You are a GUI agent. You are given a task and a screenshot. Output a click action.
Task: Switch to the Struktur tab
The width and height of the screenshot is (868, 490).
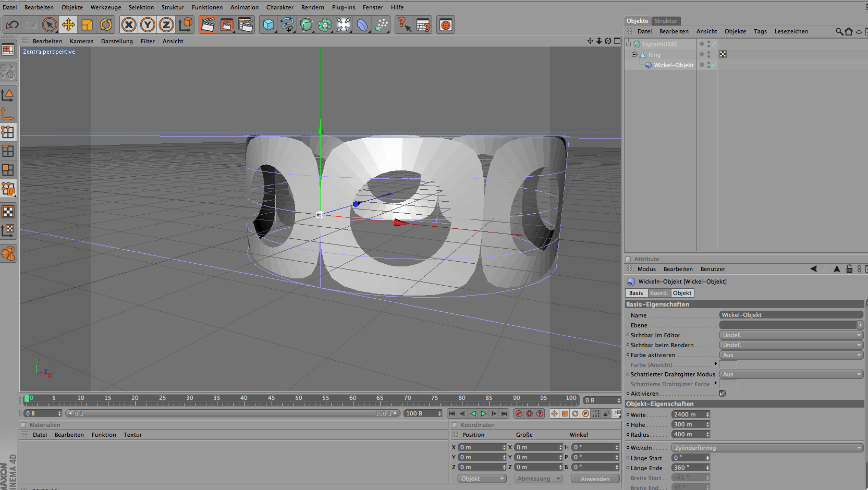point(666,21)
